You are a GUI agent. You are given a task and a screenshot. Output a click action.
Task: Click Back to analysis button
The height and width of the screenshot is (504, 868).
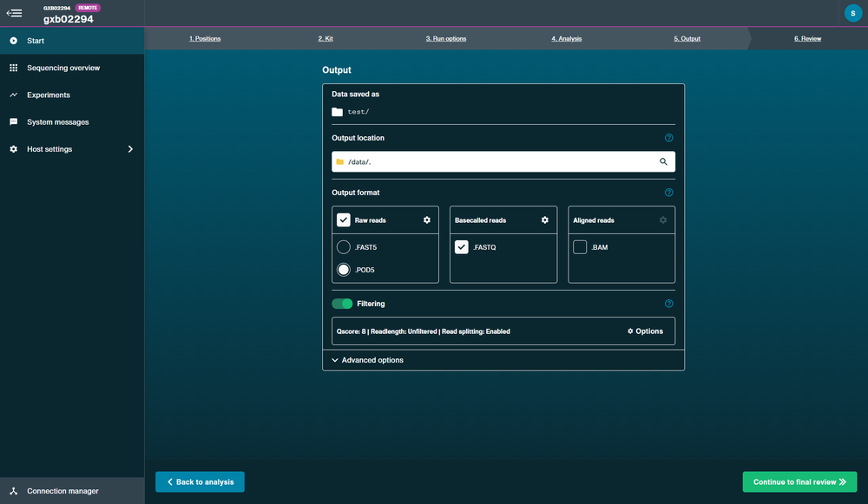(x=200, y=481)
